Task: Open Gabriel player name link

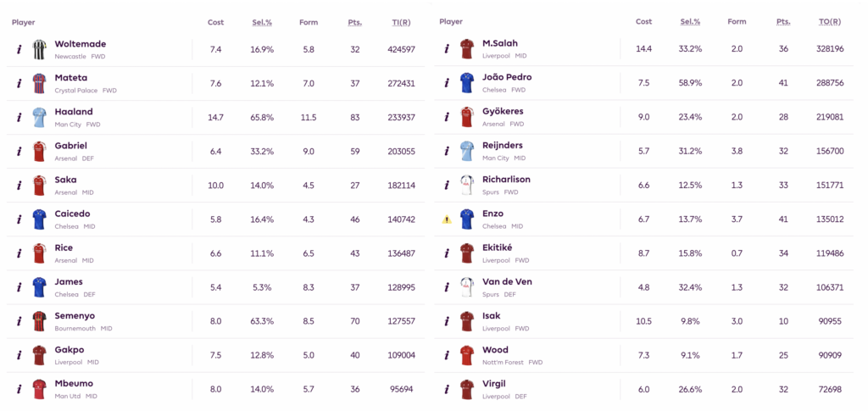Action: (x=70, y=146)
